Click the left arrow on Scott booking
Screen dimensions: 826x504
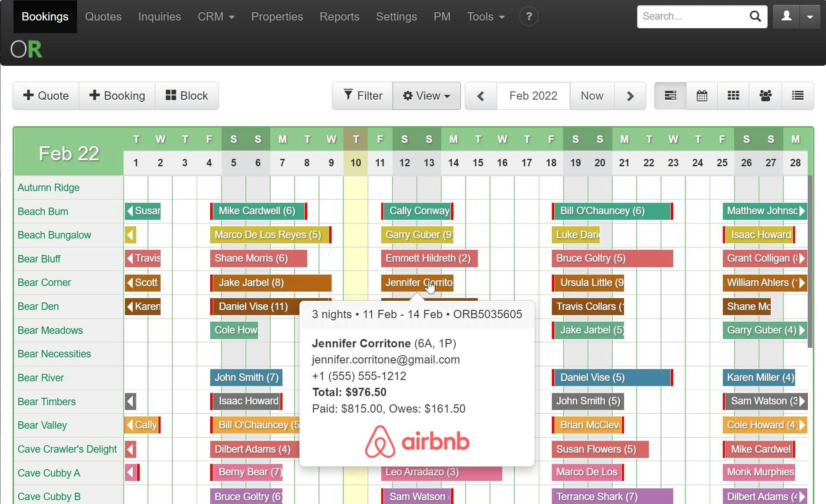[x=130, y=282]
